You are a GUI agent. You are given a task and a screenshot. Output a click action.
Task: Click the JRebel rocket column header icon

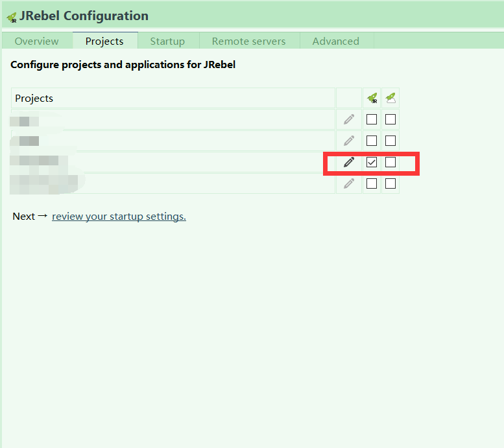pos(372,98)
